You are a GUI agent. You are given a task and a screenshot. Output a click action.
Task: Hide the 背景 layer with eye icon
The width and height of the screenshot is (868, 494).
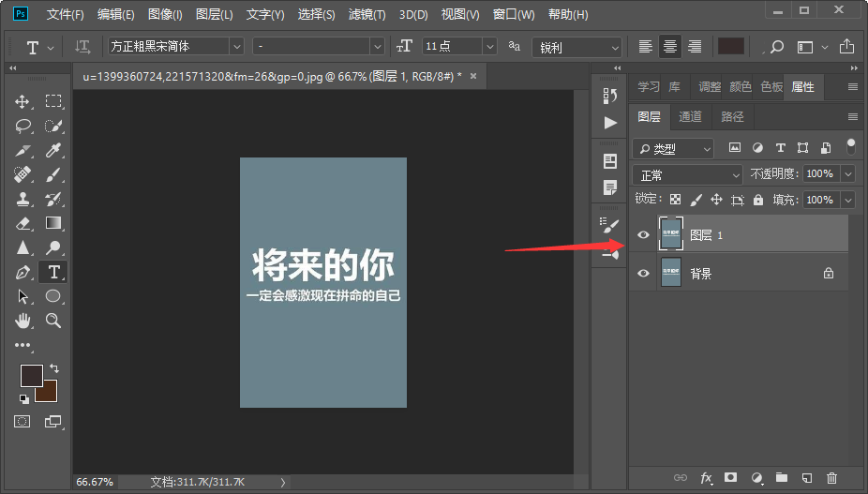(643, 273)
